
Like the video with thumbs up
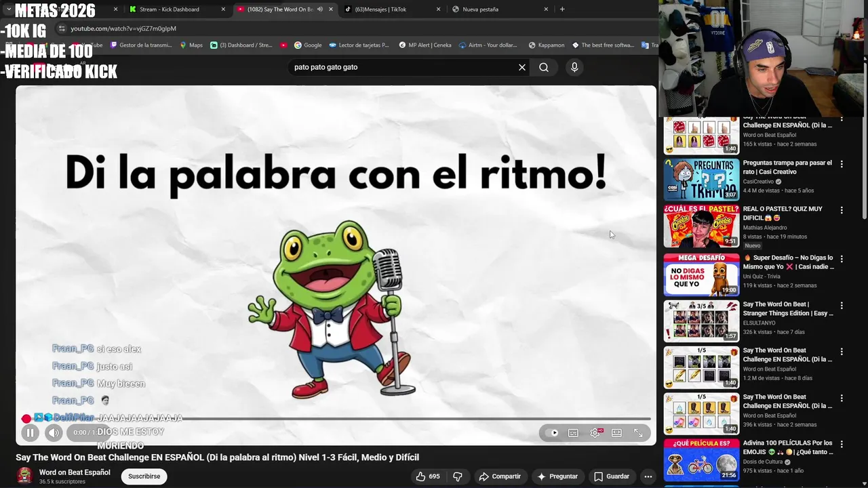pyautogui.click(x=428, y=476)
